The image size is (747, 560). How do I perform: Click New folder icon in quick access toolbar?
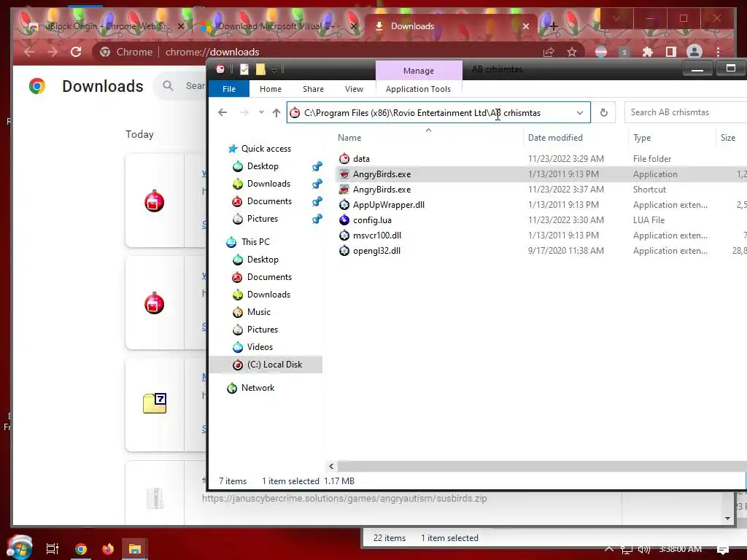[260, 69]
